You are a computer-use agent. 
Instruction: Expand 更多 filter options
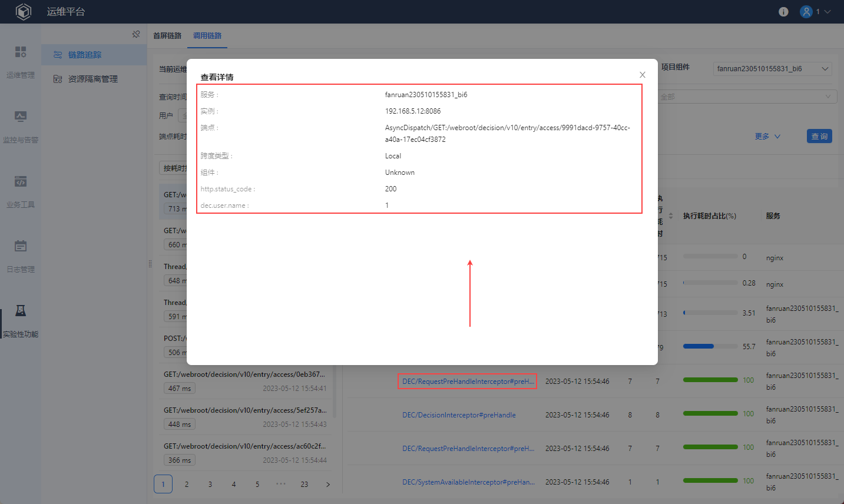pyautogui.click(x=767, y=137)
